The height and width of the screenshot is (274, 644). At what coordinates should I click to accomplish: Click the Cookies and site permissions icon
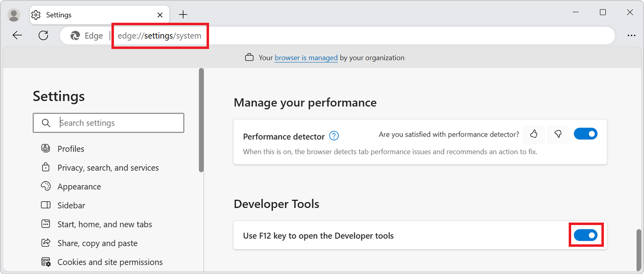pos(46,262)
